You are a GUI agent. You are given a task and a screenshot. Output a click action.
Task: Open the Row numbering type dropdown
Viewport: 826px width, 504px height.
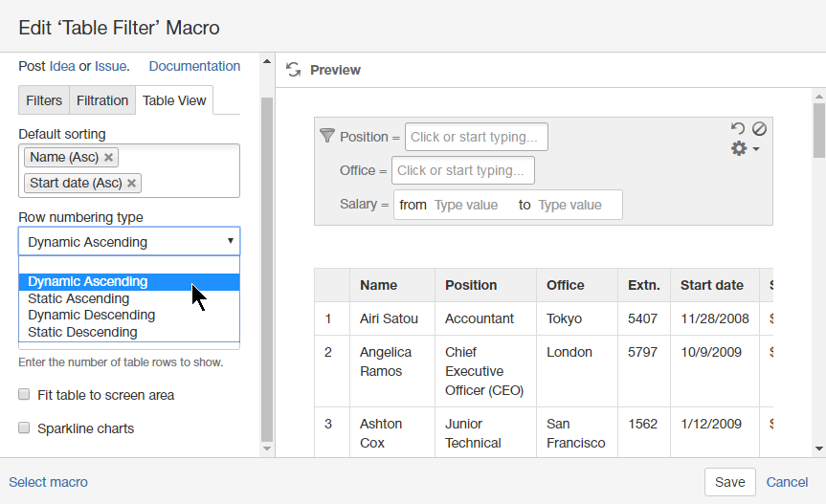129,242
